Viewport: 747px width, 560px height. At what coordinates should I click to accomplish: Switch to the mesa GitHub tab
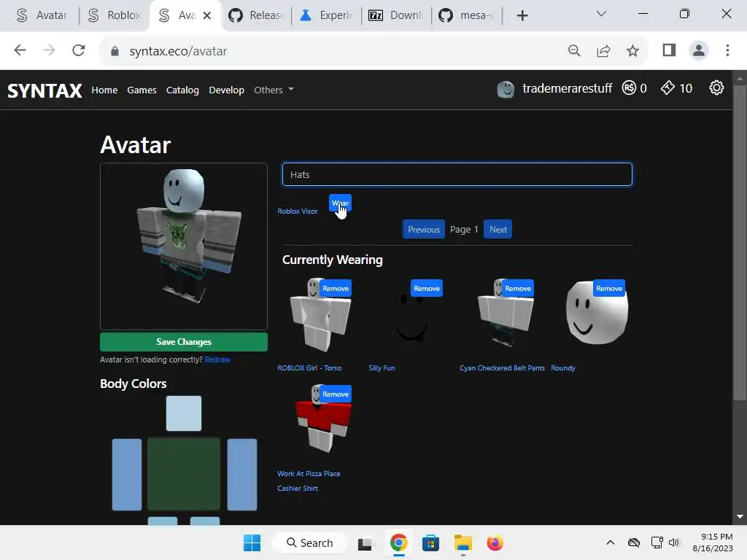[x=467, y=16]
